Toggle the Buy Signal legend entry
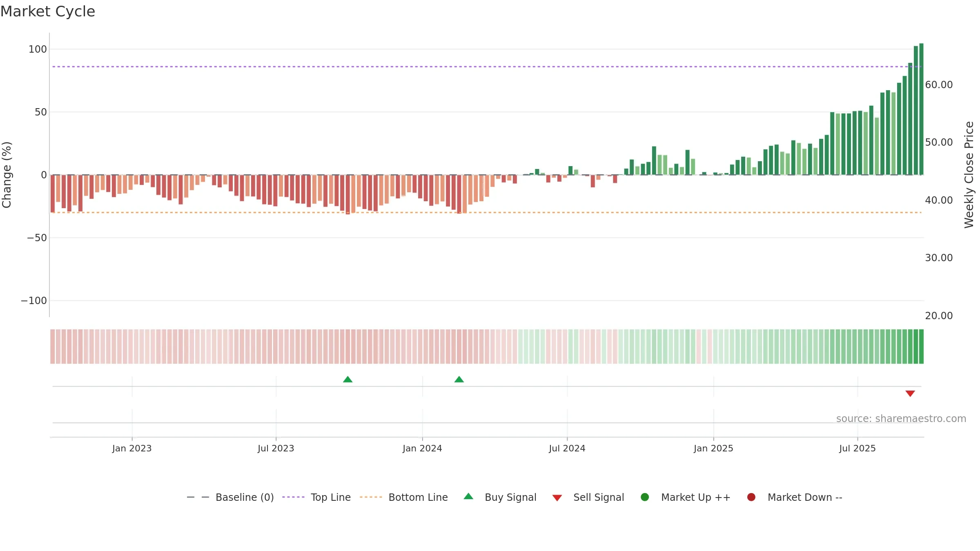Screen dimensions: 980x551 [x=500, y=497]
